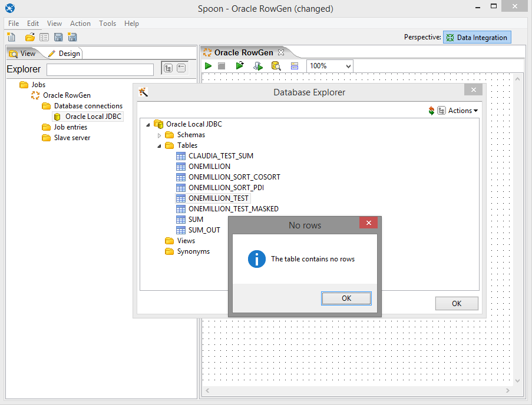
Task: Click OK button of Database Explorer
Action: click(x=457, y=303)
